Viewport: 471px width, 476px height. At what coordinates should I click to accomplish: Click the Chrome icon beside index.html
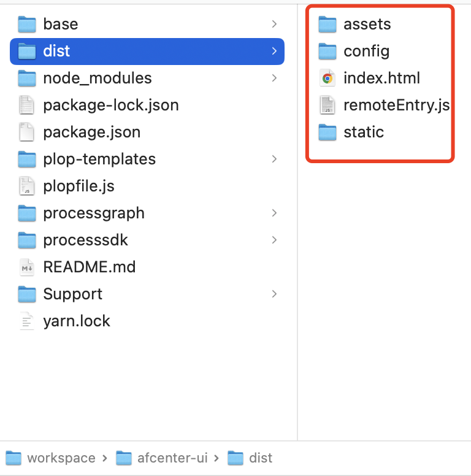(327, 79)
